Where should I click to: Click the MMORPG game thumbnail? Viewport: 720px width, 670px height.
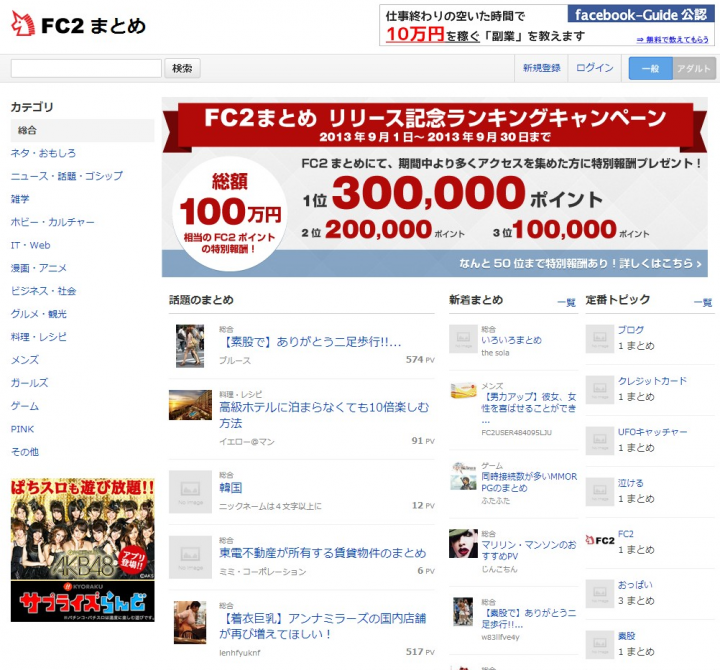click(463, 476)
